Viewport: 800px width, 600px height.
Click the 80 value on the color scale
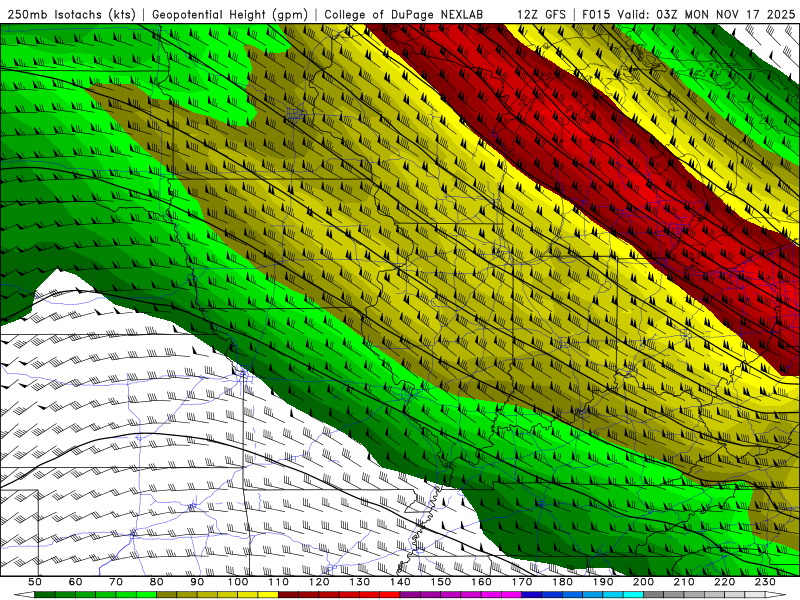click(156, 582)
